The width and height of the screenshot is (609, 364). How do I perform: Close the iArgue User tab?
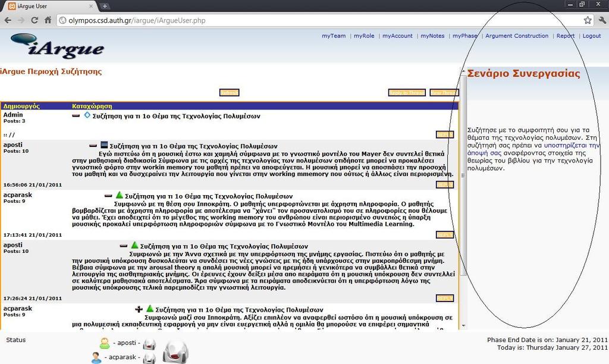pyautogui.click(x=91, y=6)
